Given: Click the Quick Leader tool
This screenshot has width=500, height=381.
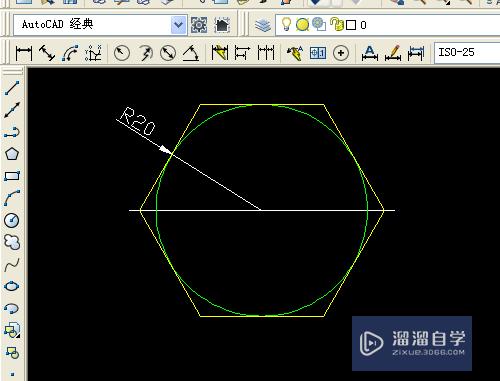Looking at the screenshot, I should click(295, 53).
